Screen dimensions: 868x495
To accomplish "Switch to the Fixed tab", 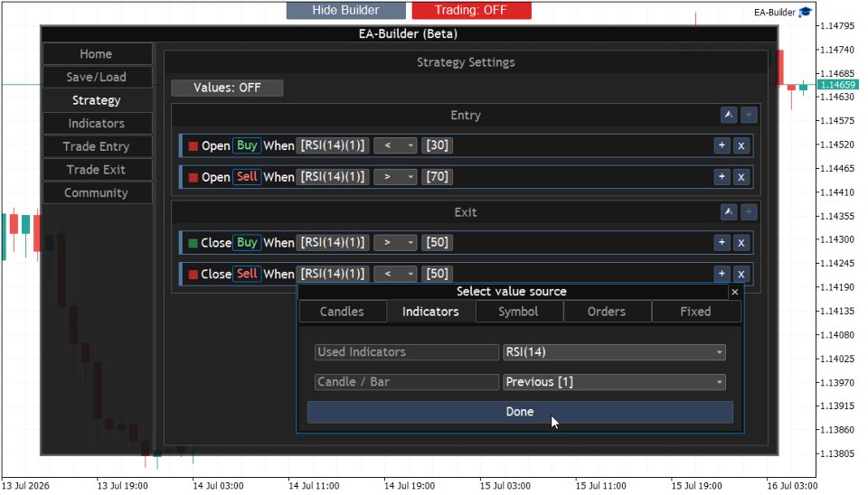I will [x=696, y=312].
